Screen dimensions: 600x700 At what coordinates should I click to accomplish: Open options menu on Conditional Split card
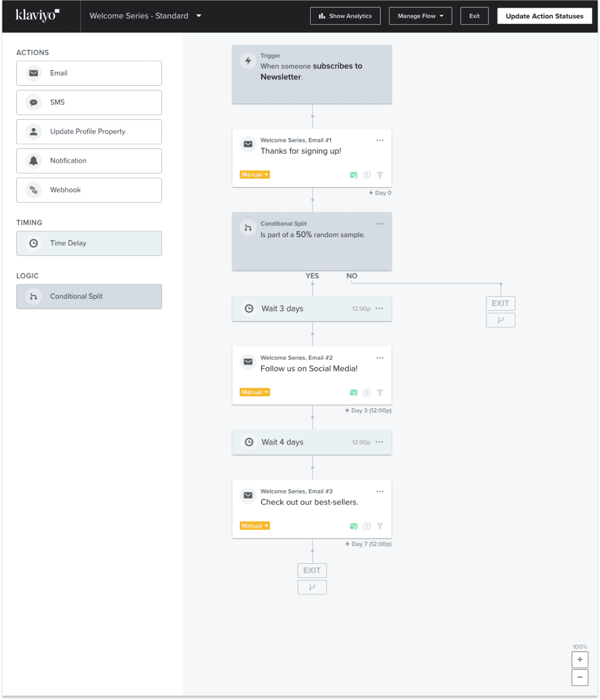(x=380, y=224)
